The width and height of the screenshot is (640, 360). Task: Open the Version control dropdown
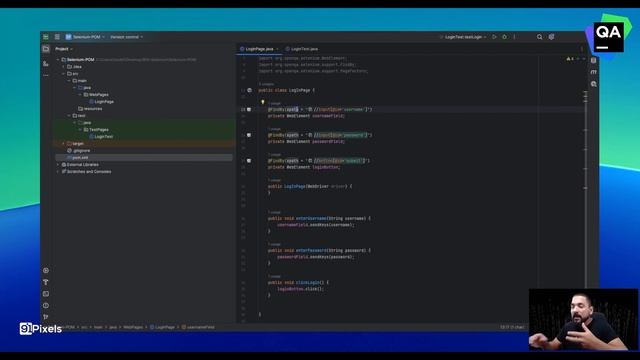click(x=127, y=37)
